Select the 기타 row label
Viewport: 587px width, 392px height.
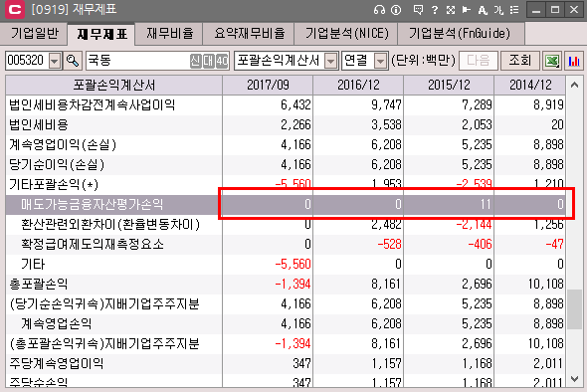(33, 264)
